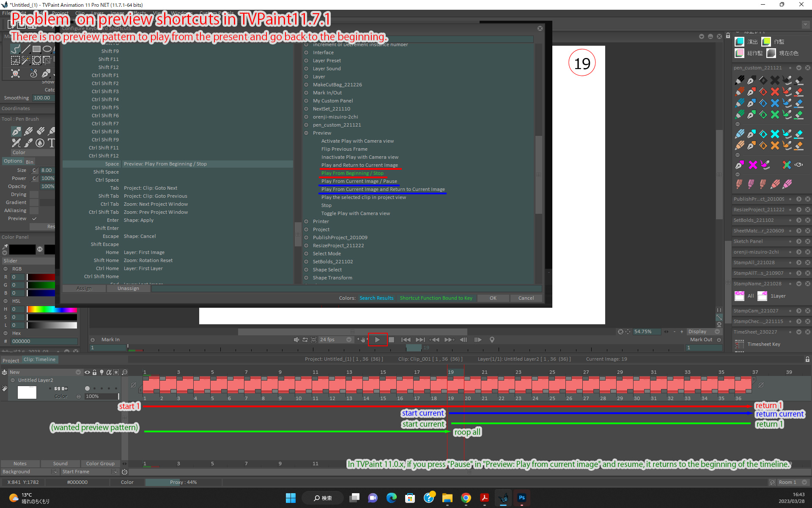
Task: Switch to the Bin tab
Action: tap(30, 162)
